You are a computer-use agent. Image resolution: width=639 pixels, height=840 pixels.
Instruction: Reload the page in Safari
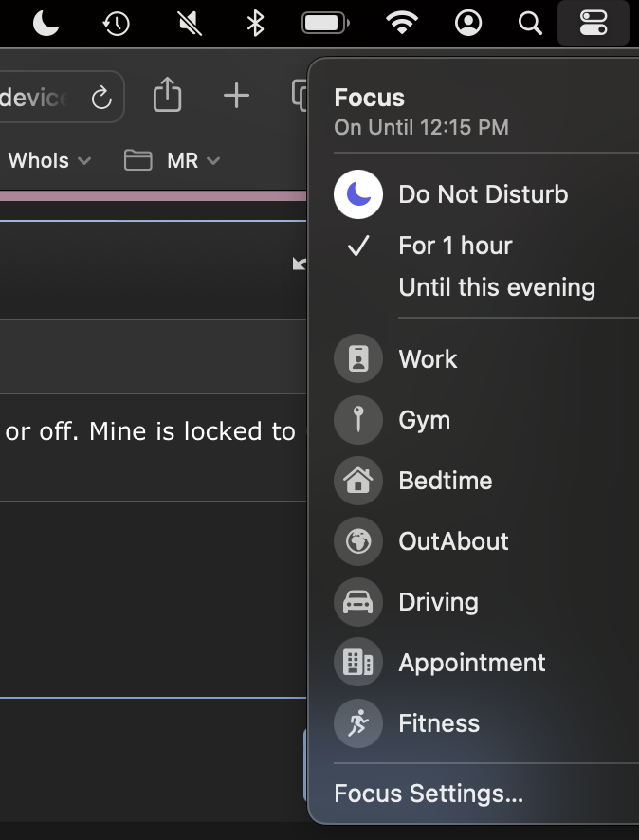click(x=101, y=98)
